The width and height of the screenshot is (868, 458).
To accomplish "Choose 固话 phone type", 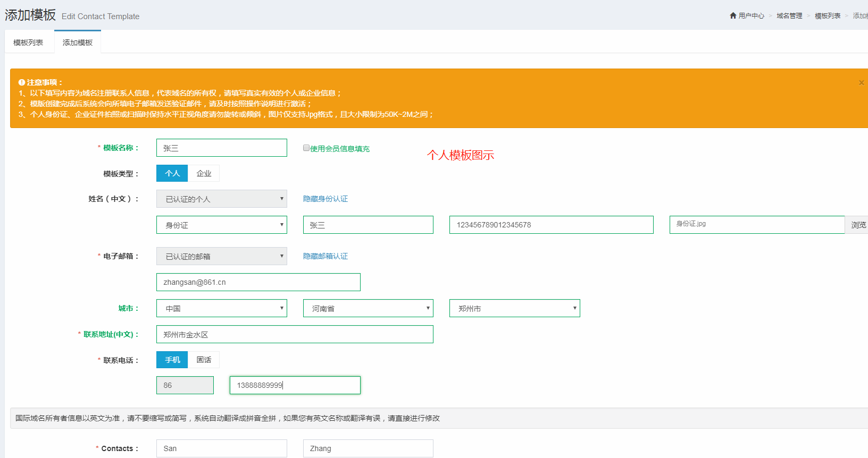I will coord(204,360).
